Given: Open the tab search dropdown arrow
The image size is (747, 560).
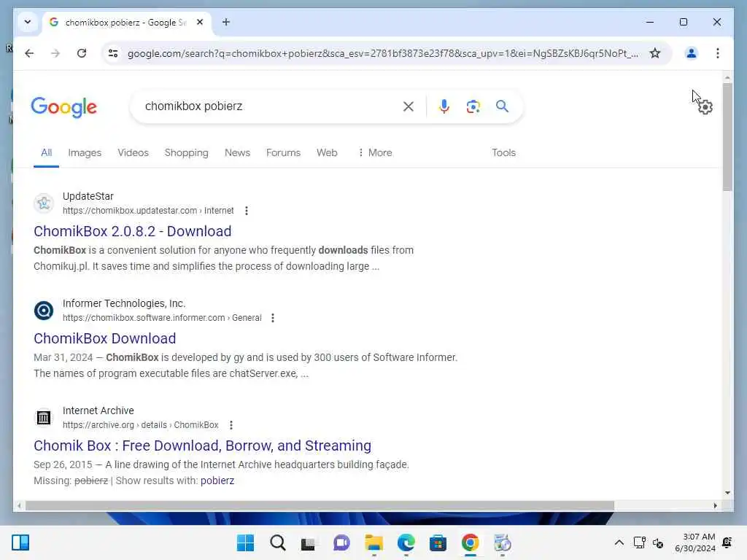Looking at the screenshot, I should click(x=28, y=22).
